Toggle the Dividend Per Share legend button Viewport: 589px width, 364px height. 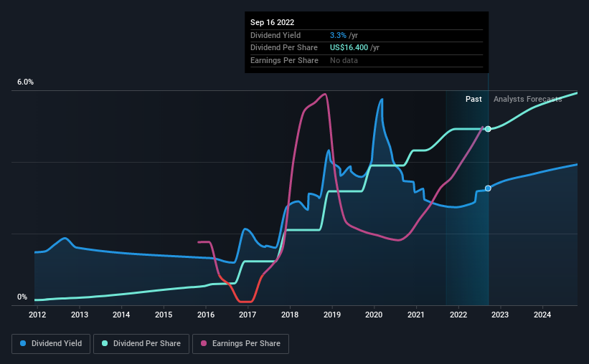click(141, 344)
